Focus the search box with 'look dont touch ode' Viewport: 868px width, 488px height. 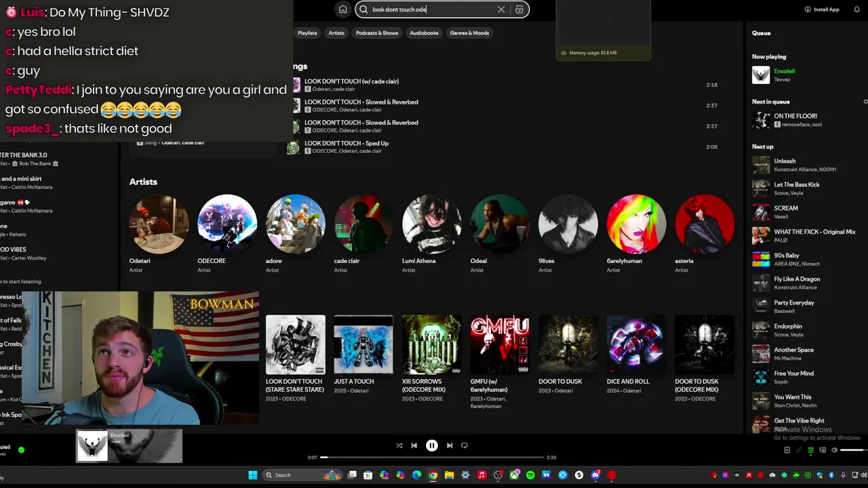(441, 9)
